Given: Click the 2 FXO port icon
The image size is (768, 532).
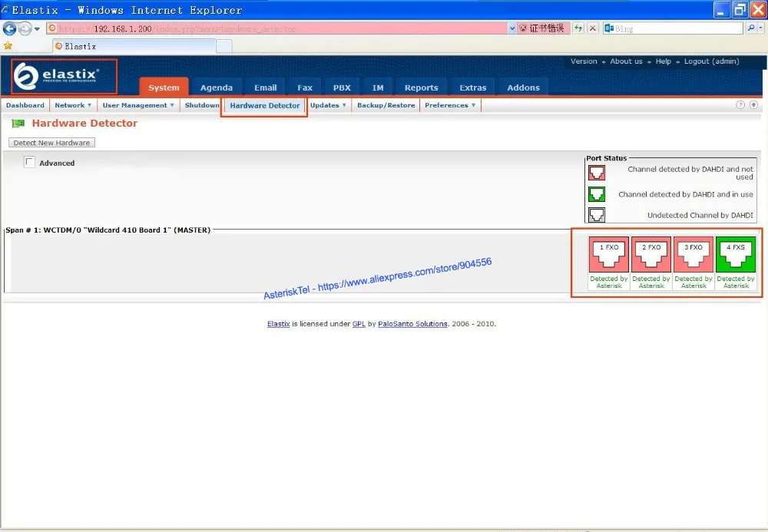Looking at the screenshot, I should tap(651, 255).
